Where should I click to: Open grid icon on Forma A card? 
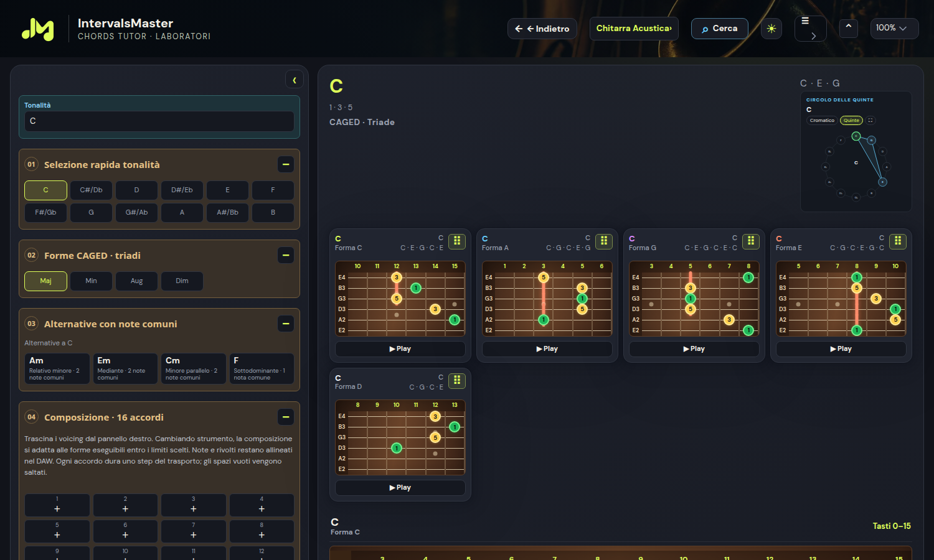(x=604, y=241)
